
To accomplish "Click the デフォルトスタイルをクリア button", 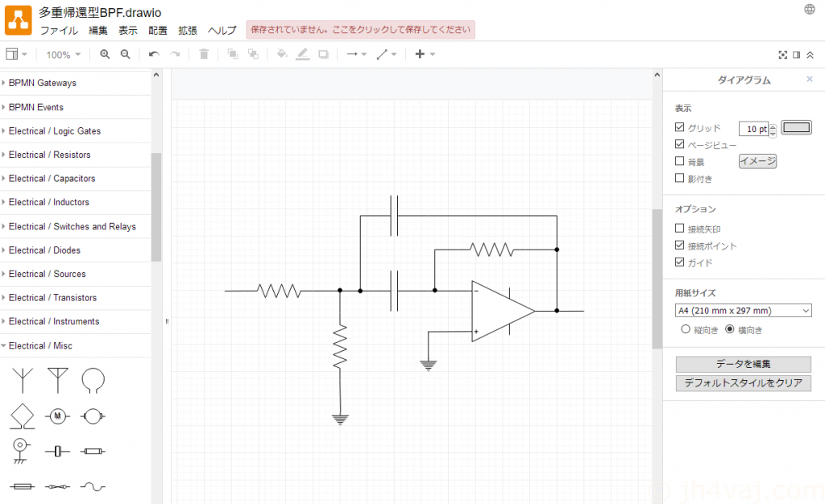I will pyautogui.click(x=744, y=383).
